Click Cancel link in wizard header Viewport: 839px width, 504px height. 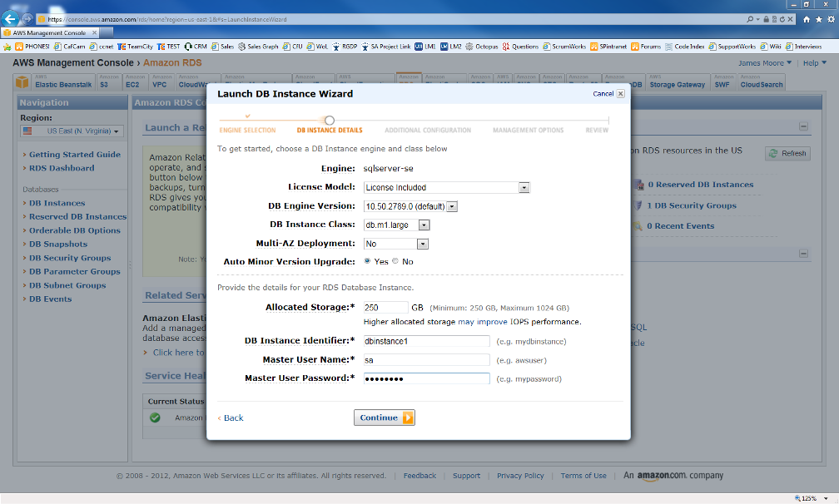click(x=603, y=93)
